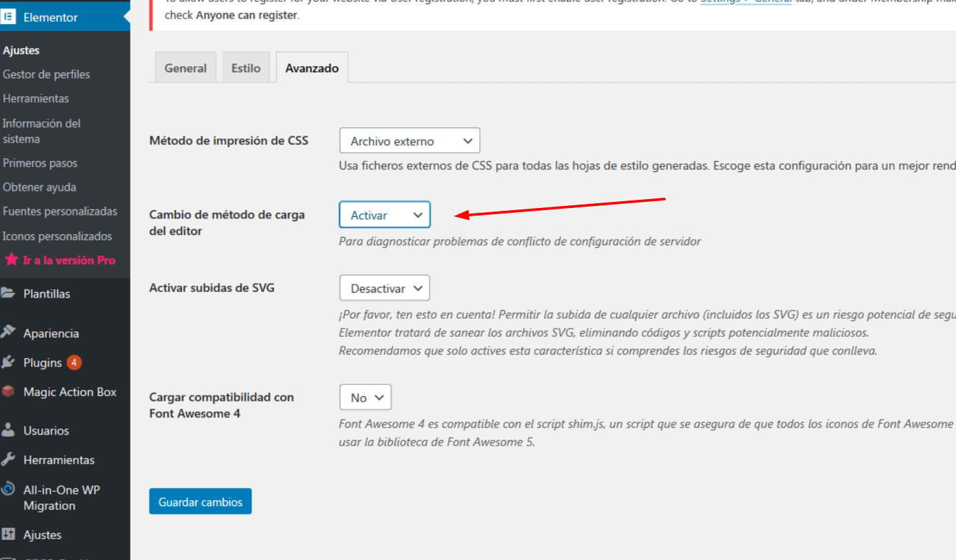The width and height of the screenshot is (956, 560).
Task: Click 'Cargar compatibilidad con Font Awesome 4' label
Action: (221, 405)
